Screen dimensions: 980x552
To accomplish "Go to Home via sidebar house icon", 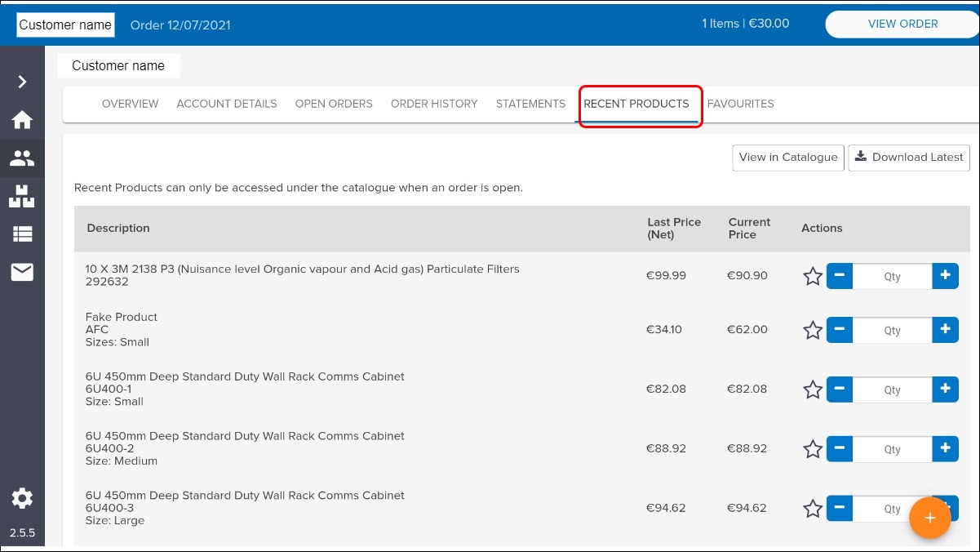I will click(22, 120).
